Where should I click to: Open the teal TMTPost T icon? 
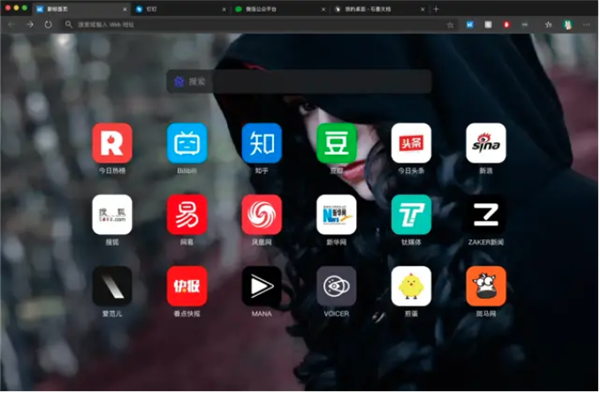coord(411,215)
